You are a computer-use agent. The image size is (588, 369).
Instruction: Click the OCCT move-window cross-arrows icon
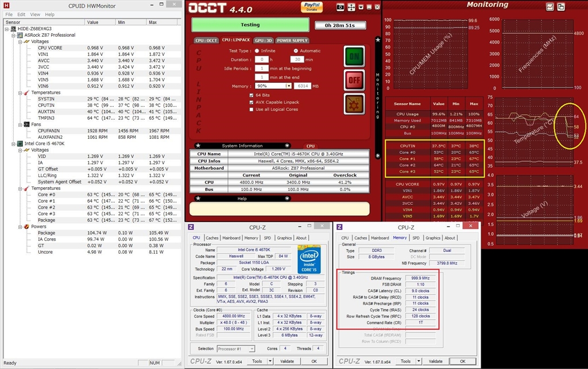(351, 7)
